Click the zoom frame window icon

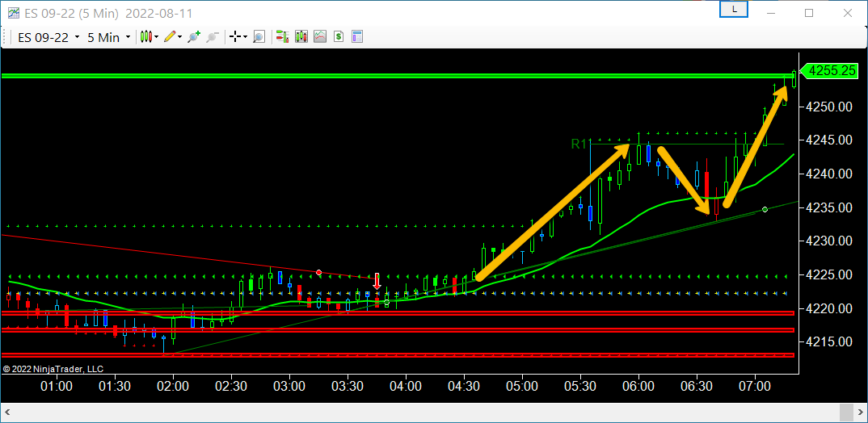point(259,37)
